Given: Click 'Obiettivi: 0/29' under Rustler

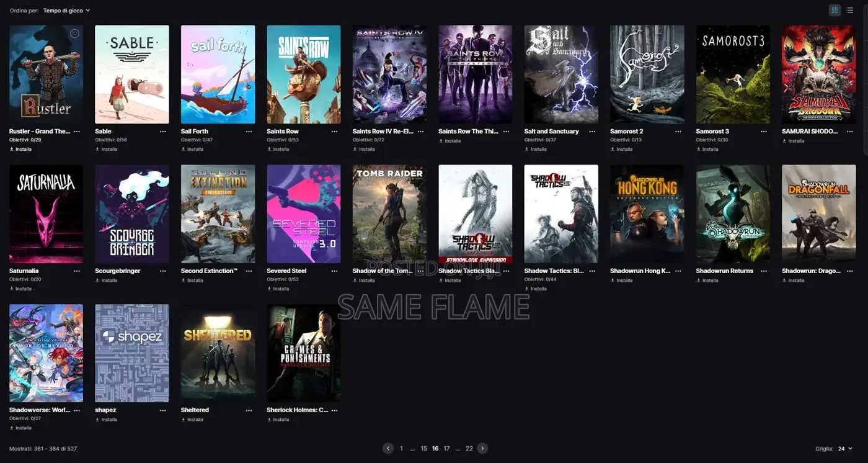Looking at the screenshot, I should point(25,140).
